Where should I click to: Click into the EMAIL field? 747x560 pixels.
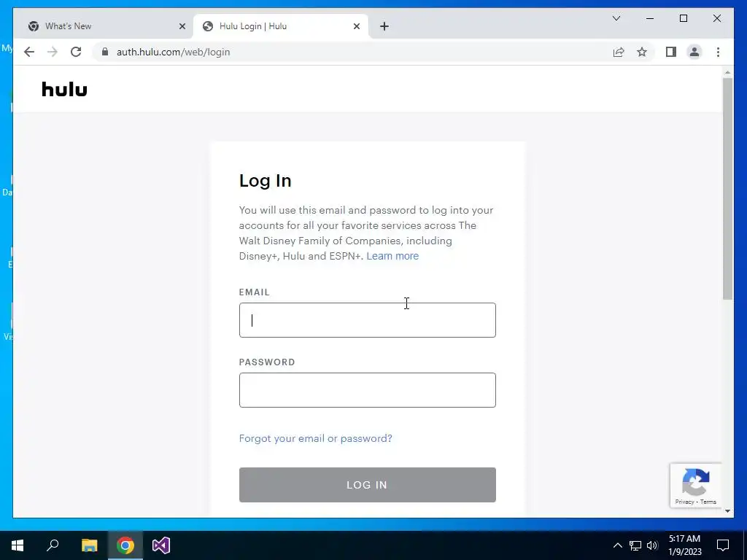tap(368, 320)
